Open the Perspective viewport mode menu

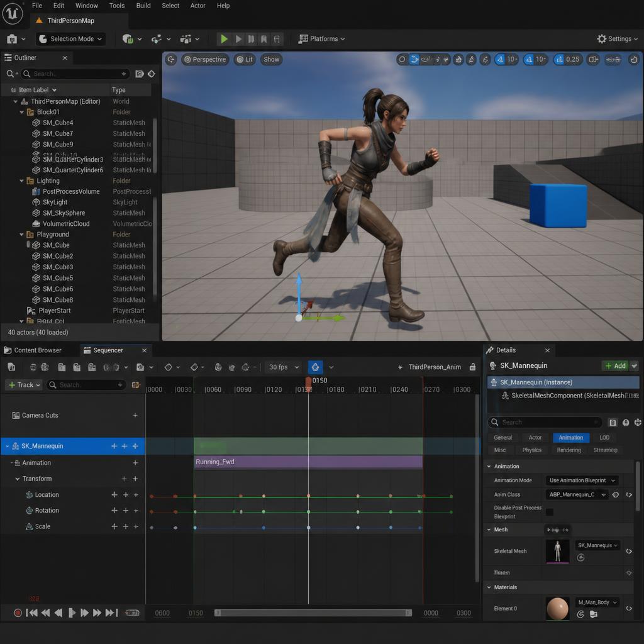pos(205,60)
